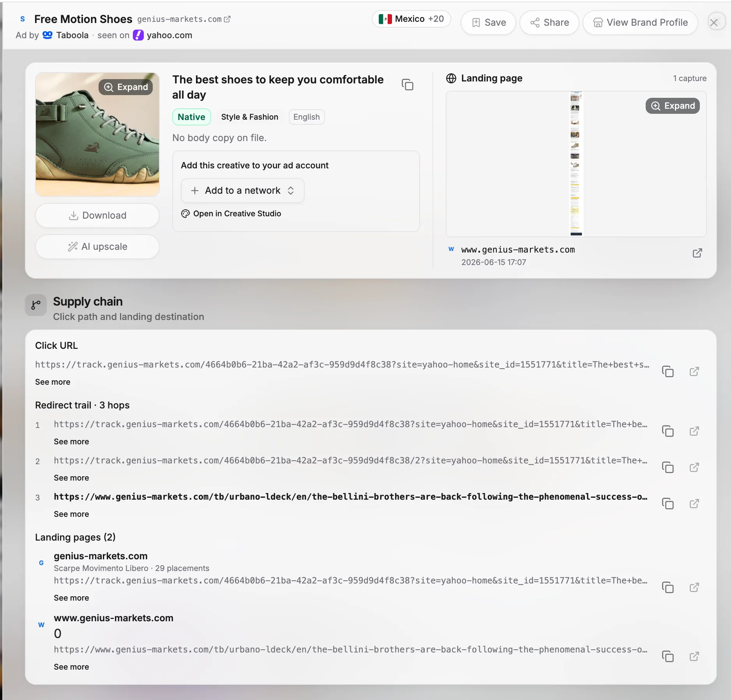Open genius-markets.com external link in header
Screen dimensions: 731x700
coord(228,19)
